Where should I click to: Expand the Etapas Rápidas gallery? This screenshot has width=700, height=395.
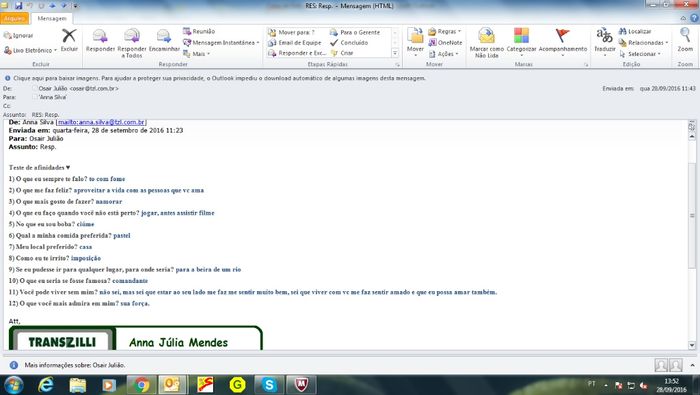point(395,53)
